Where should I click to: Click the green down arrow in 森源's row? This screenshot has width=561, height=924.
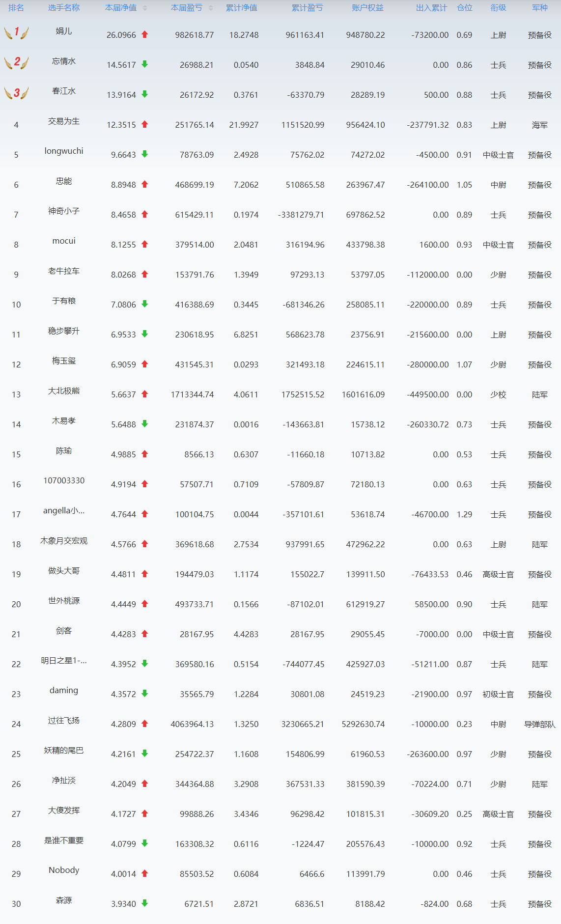[145, 903]
